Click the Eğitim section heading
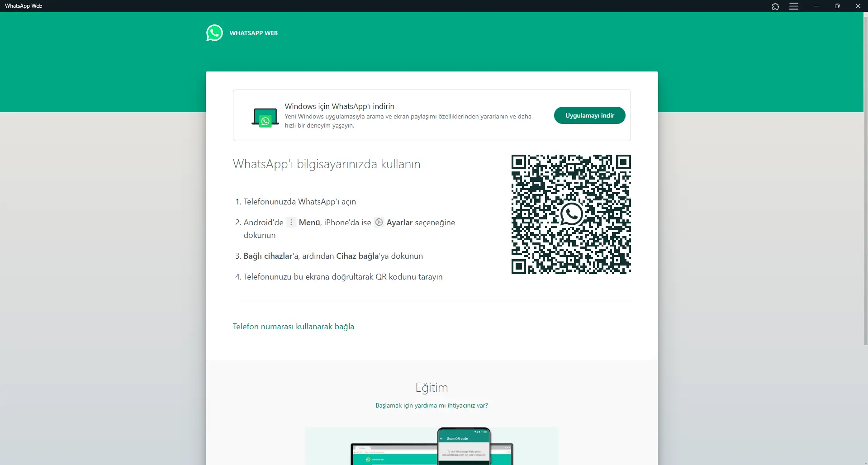Viewport: 868px width, 465px height. (432, 387)
